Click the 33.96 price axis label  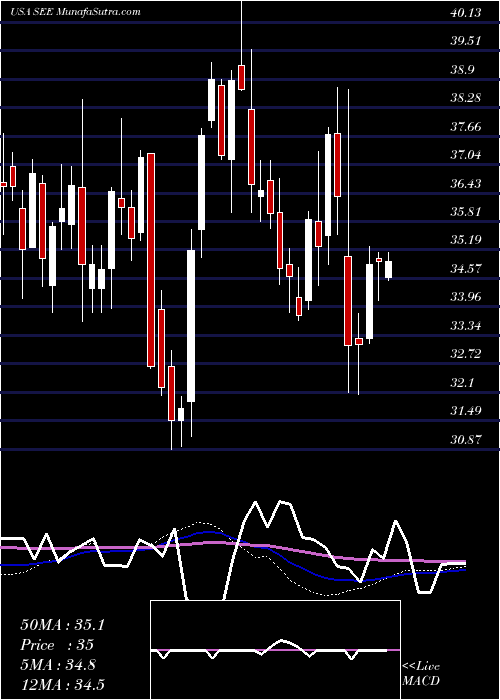(x=466, y=296)
